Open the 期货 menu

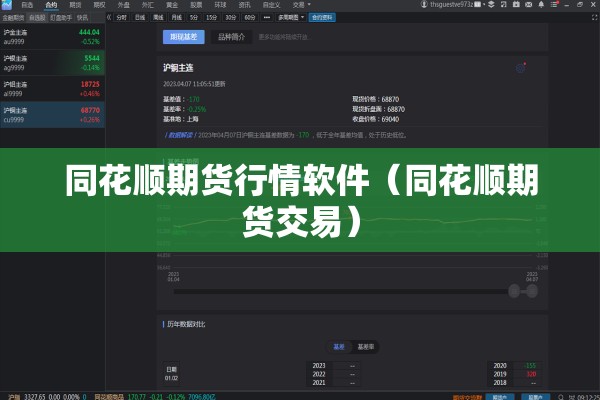click(x=75, y=5)
